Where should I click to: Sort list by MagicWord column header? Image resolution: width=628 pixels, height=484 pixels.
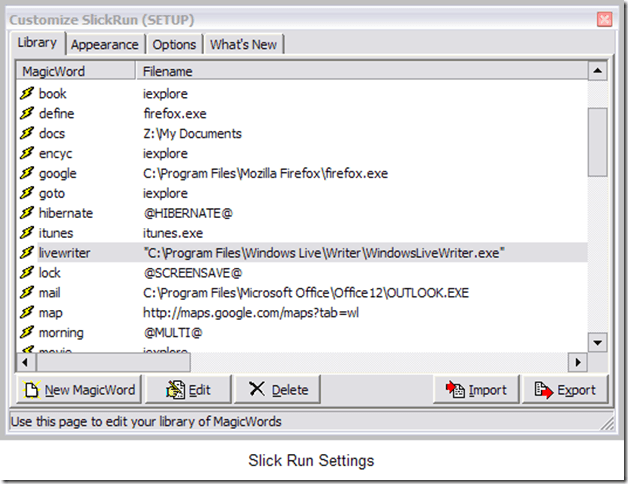coord(75,72)
